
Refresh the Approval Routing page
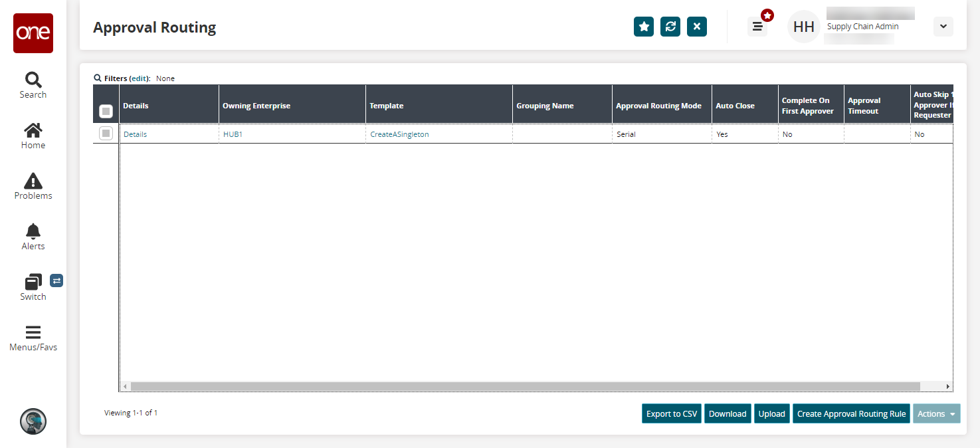670,27
